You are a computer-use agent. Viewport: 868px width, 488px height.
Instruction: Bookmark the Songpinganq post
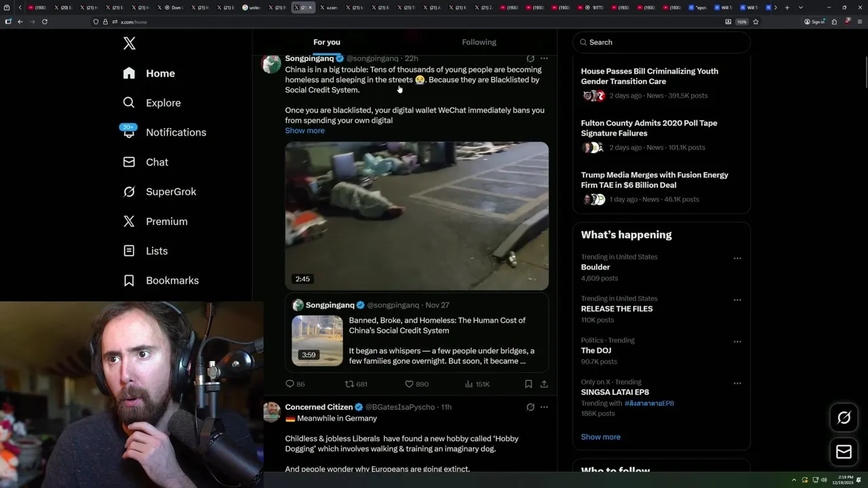tap(528, 384)
